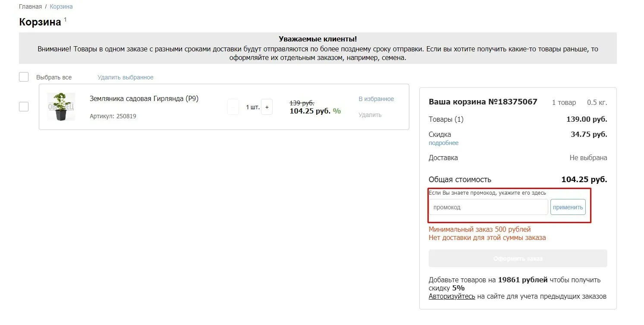The height and width of the screenshot is (325, 644).
Task: Tick the "Выбрать все" checkbox
Action: [24, 77]
